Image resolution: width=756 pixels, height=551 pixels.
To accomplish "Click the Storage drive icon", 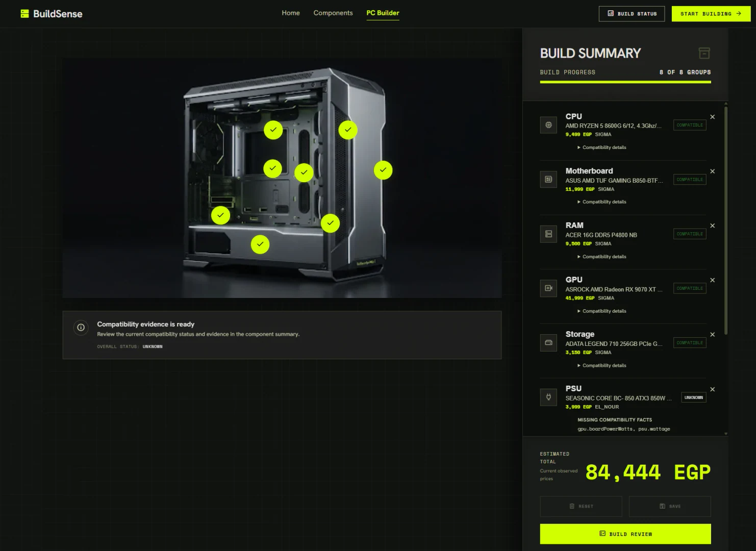I will click(x=548, y=343).
